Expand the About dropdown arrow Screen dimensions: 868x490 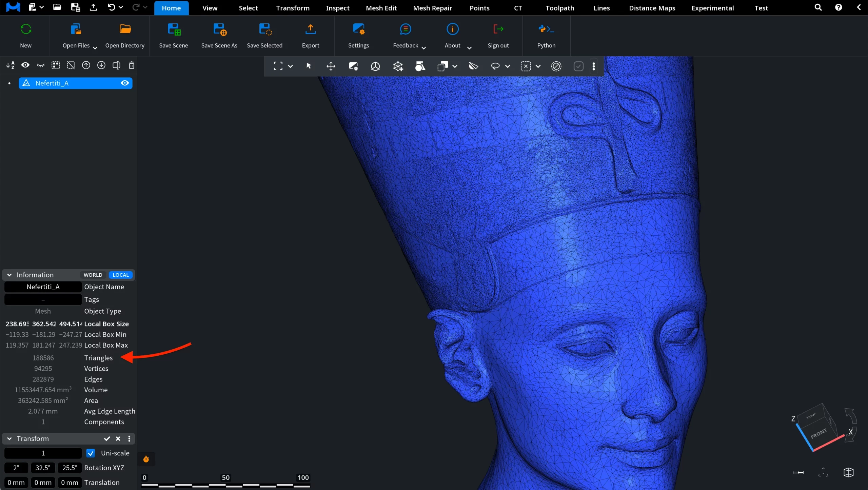[469, 48]
